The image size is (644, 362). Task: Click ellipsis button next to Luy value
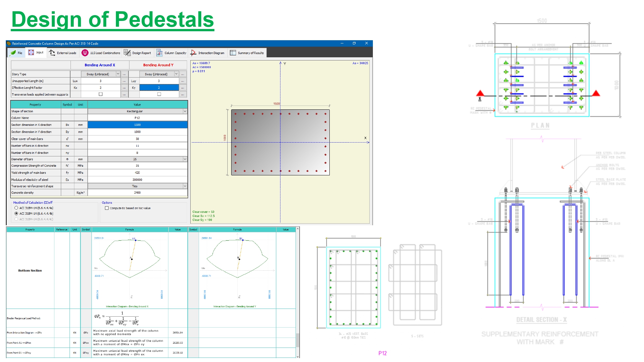click(183, 81)
